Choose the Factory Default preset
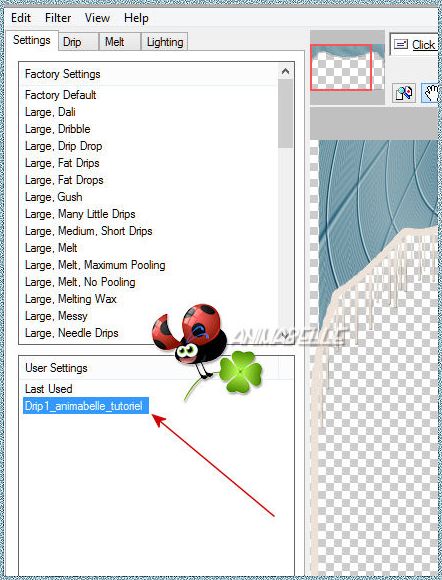The image size is (442, 580). (60, 95)
